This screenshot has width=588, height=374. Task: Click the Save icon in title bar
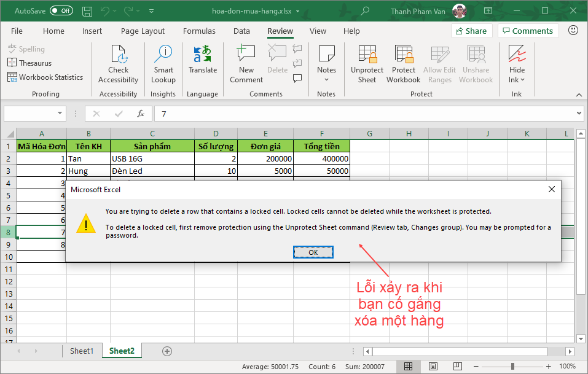click(x=87, y=11)
